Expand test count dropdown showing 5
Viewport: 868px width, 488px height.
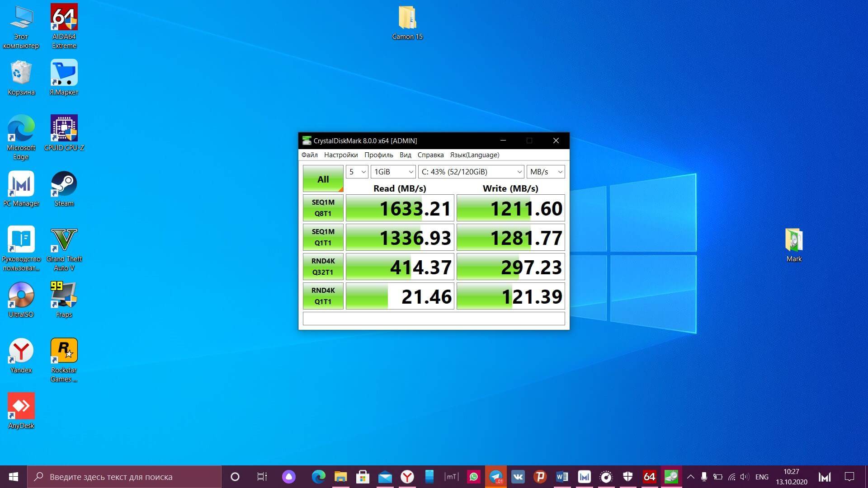point(357,172)
